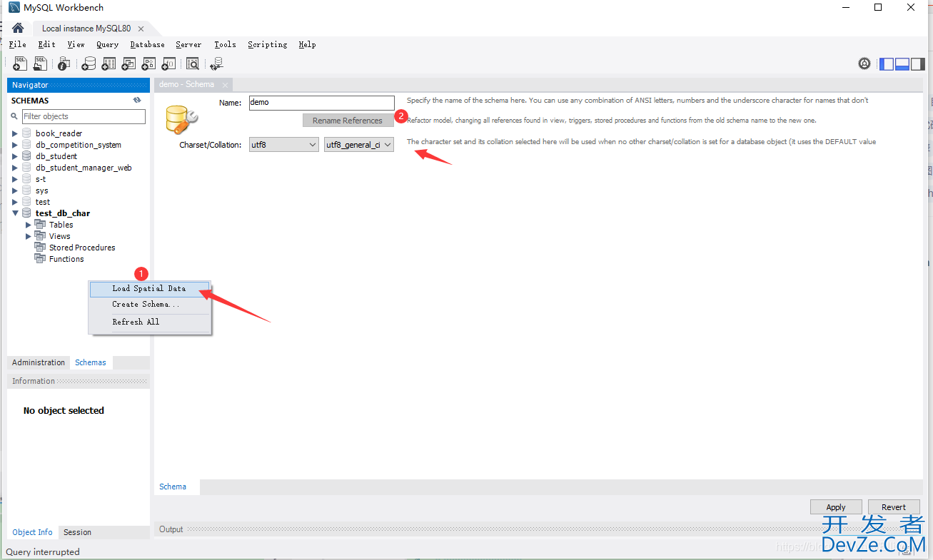Select the bottom Schema editor tab

[x=173, y=487]
